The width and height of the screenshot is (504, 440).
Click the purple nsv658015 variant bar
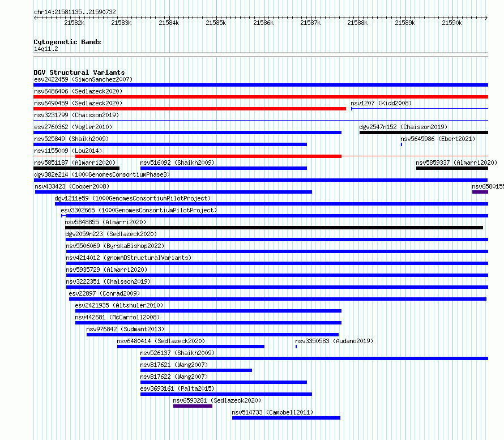[480, 192]
